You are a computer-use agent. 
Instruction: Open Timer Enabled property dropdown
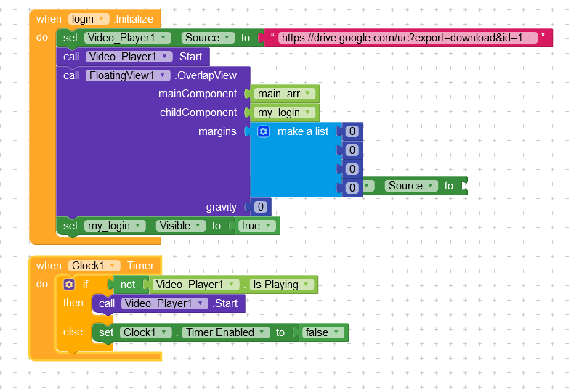pyautogui.click(x=226, y=332)
